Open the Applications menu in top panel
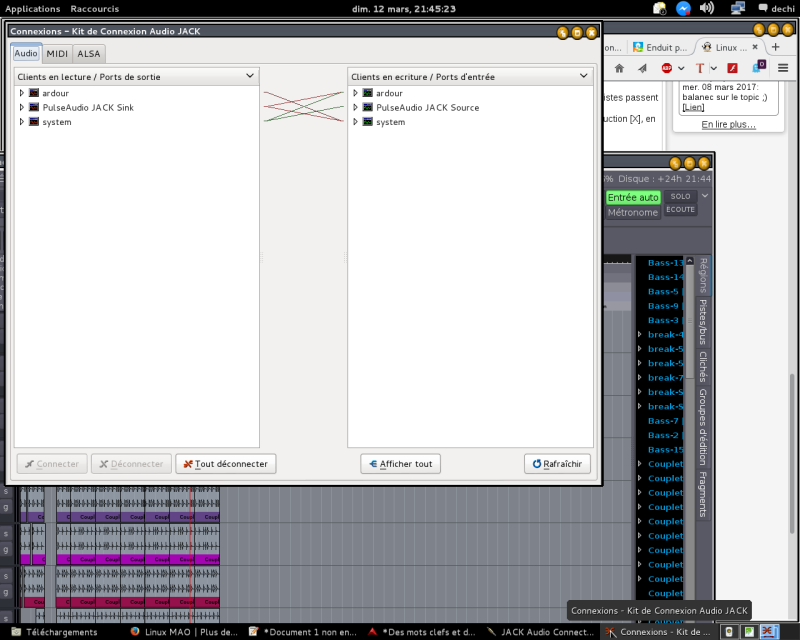The image size is (800, 640). coord(33,8)
